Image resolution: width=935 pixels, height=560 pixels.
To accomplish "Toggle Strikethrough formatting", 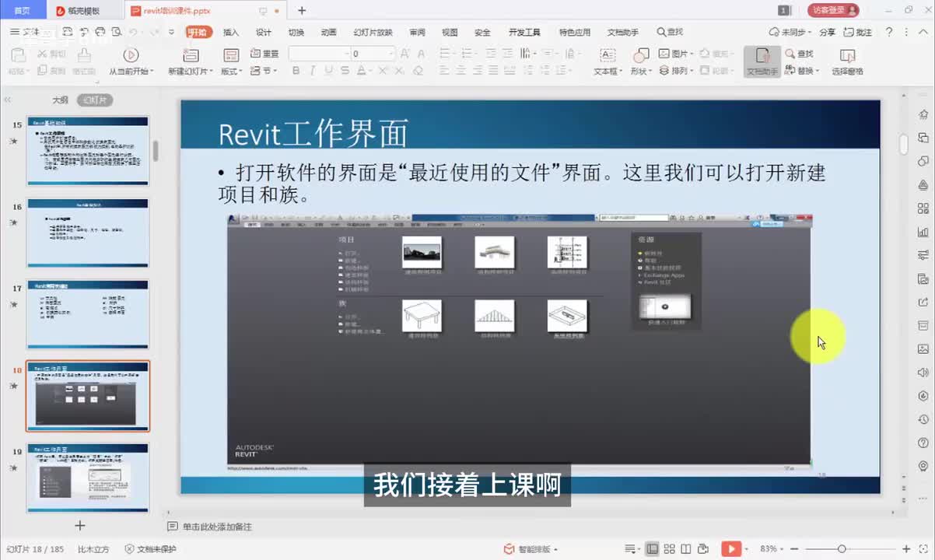I will tap(345, 70).
